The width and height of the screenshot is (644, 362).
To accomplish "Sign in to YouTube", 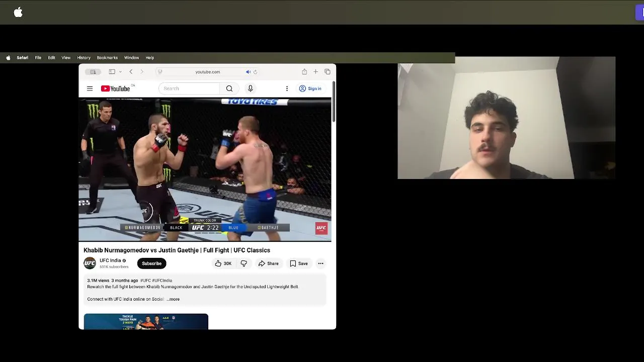I will (x=310, y=88).
